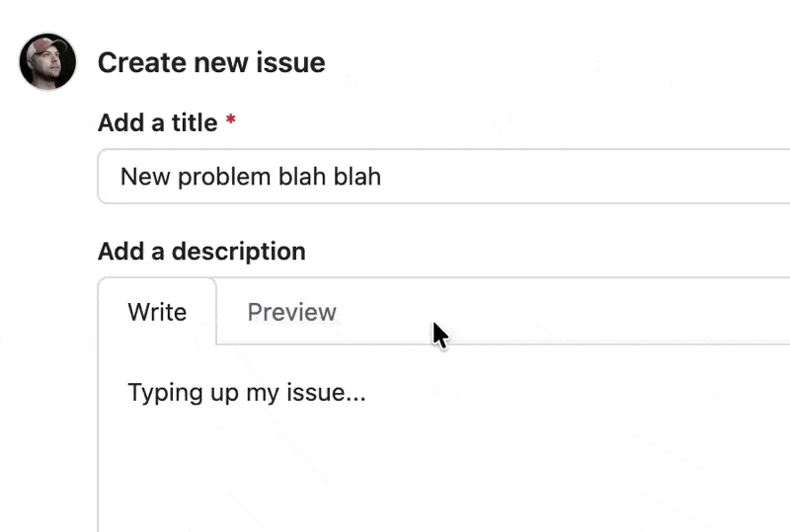Focus the issue title input field
The image size is (790, 532).
pos(443,177)
